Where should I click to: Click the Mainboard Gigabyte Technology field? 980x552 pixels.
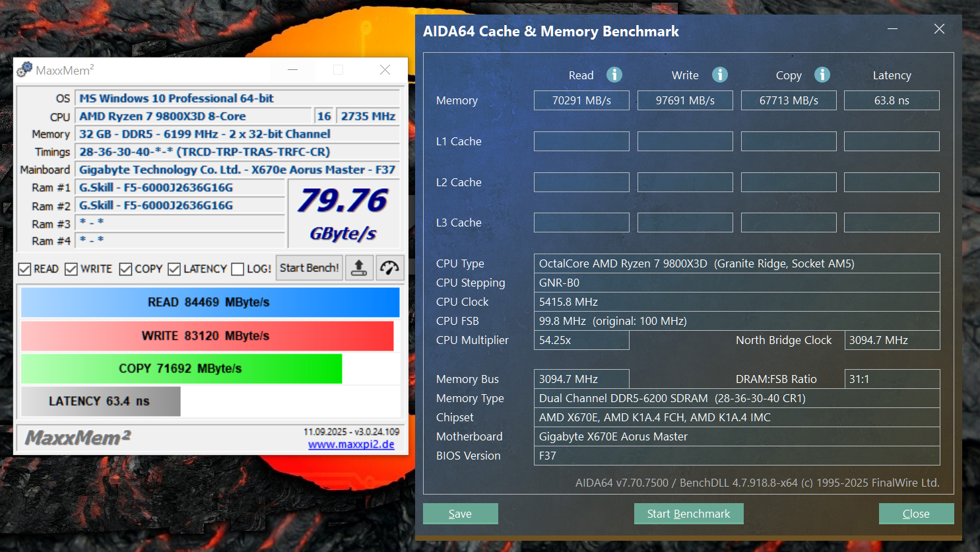coord(238,170)
